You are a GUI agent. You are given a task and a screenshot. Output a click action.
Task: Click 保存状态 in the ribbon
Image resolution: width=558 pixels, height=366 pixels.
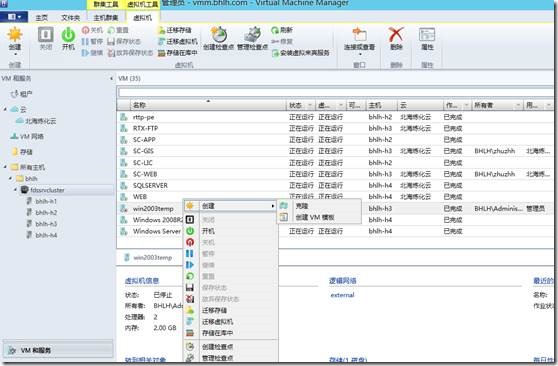[124, 42]
